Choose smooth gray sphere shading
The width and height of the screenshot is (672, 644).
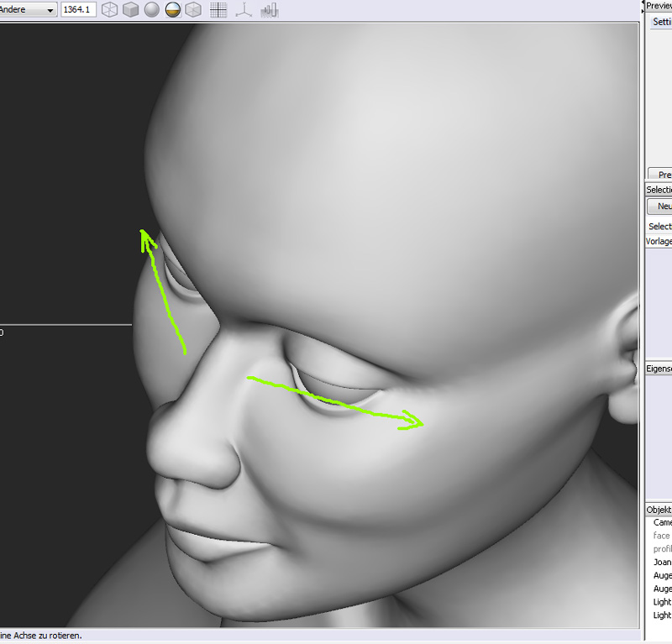click(x=151, y=9)
